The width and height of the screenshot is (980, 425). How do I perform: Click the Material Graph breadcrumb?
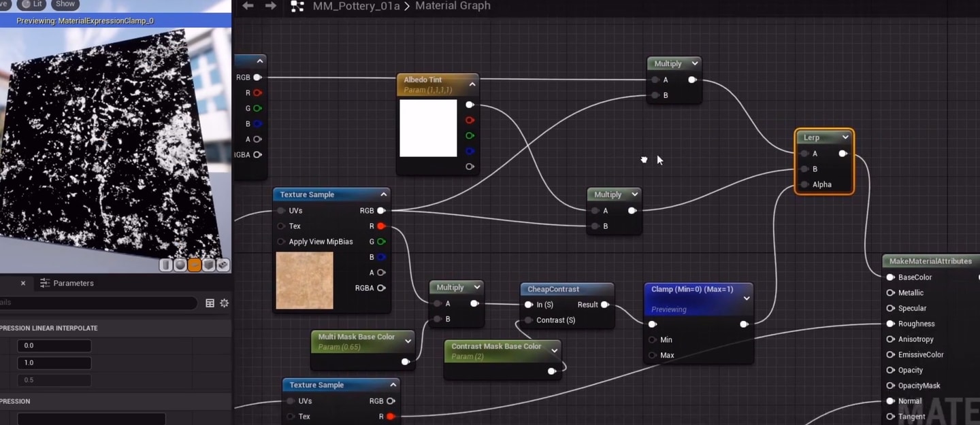pyautogui.click(x=453, y=6)
